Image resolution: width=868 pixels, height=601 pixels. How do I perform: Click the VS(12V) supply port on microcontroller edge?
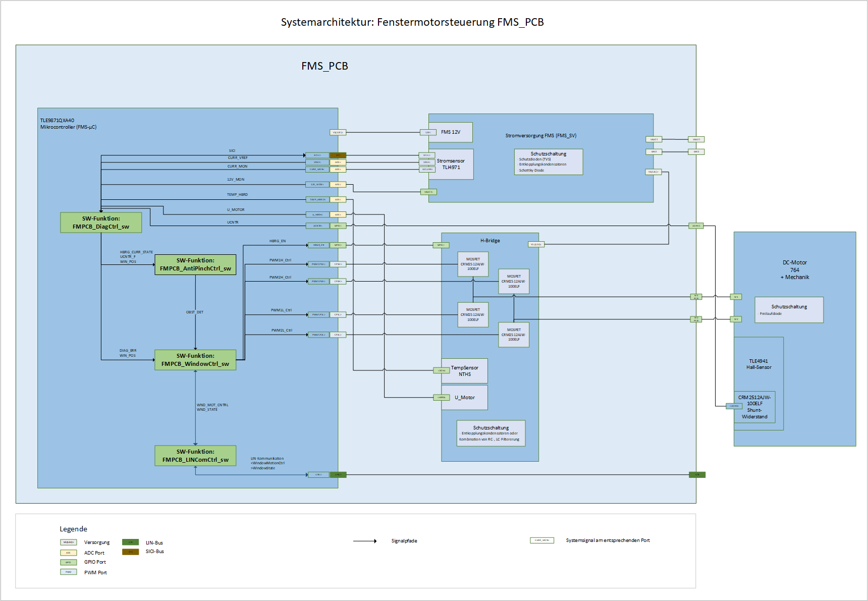click(x=338, y=132)
